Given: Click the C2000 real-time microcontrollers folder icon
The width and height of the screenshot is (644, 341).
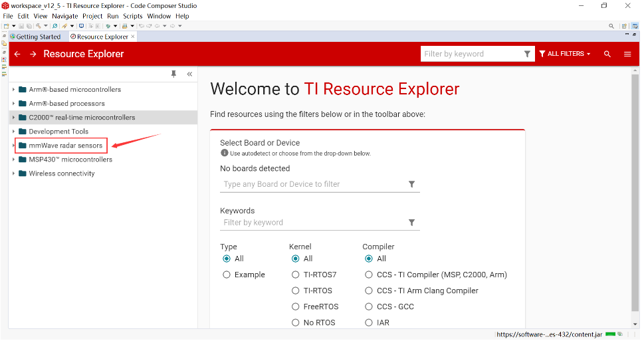Looking at the screenshot, I should 23,118.
